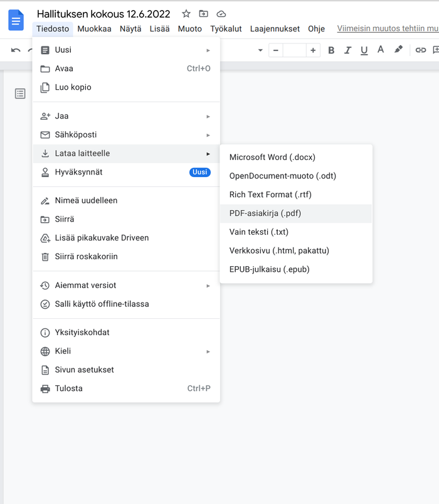Open the Muokkaa menu
The height and width of the screenshot is (504, 439).
pyautogui.click(x=95, y=29)
